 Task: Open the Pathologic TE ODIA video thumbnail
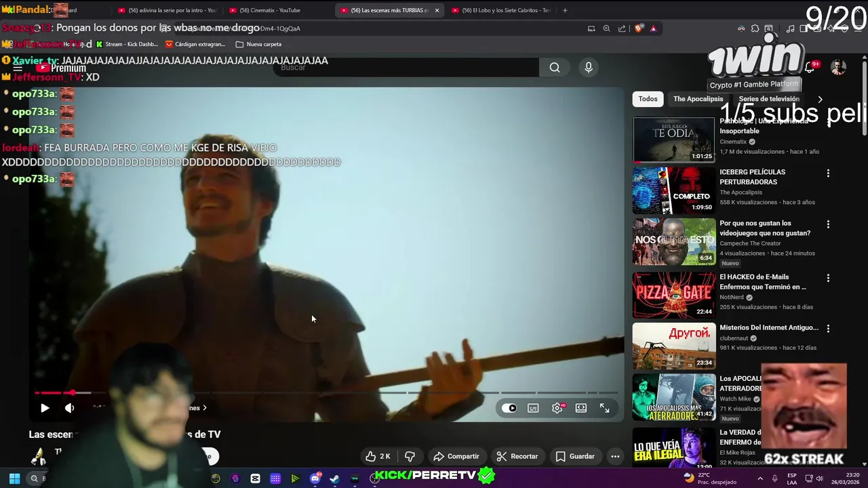click(x=674, y=140)
